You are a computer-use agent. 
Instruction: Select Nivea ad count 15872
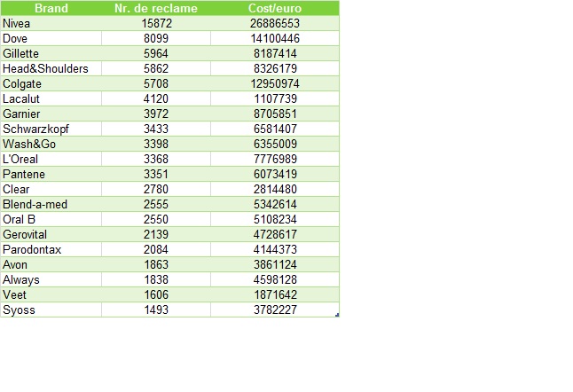coord(156,23)
